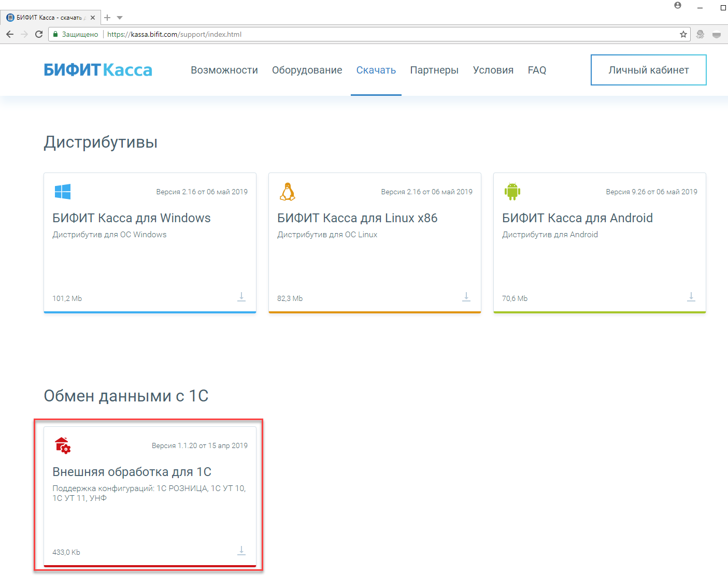
Task: Go back with browser back arrow
Action: [10, 34]
